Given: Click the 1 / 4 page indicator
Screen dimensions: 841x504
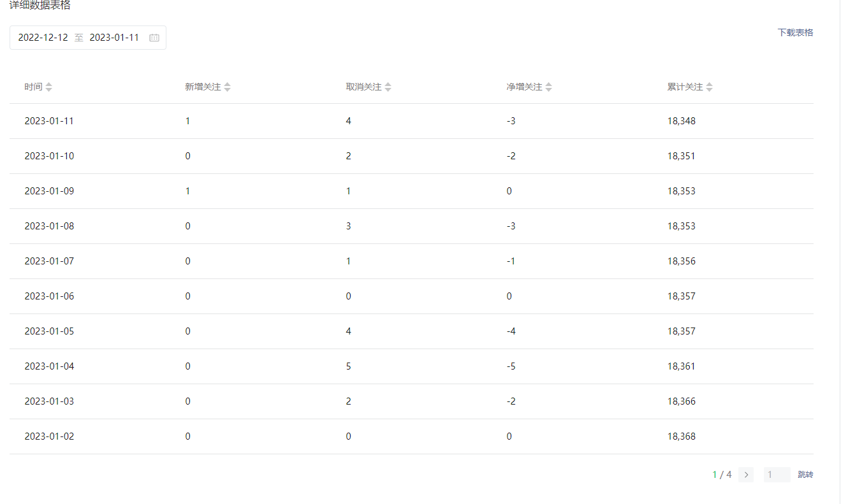Looking at the screenshot, I should pos(722,475).
